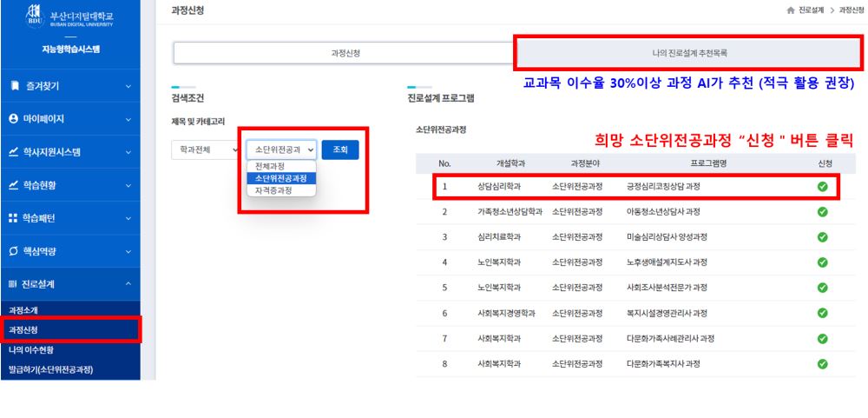
Task: Click the 개설학과 column header
Action: click(x=510, y=163)
